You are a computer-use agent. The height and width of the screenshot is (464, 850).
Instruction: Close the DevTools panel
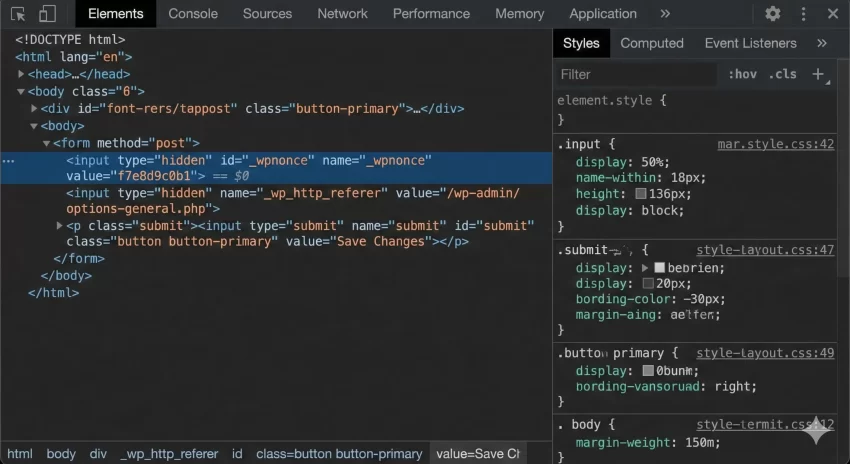click(x=833, y=14)
